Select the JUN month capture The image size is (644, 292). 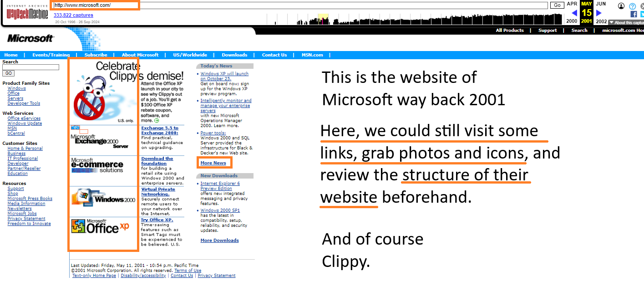pyautogui.click(x=601, y=4)
